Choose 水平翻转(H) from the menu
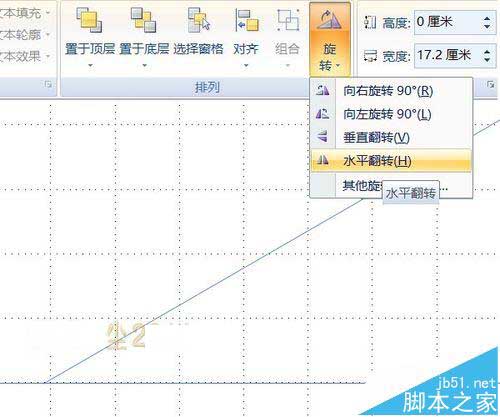Viewport: 500px width, 417px height. [x=391, y=161]
